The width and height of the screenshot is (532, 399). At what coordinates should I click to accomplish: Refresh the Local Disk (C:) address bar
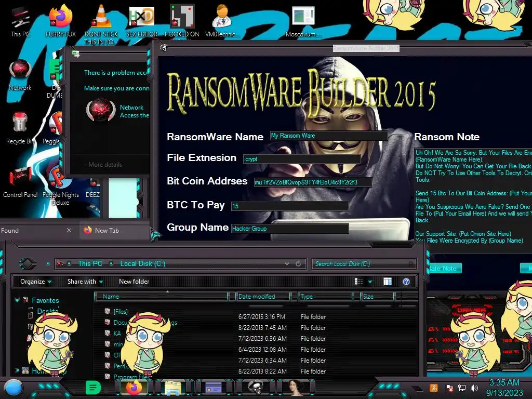298,263
